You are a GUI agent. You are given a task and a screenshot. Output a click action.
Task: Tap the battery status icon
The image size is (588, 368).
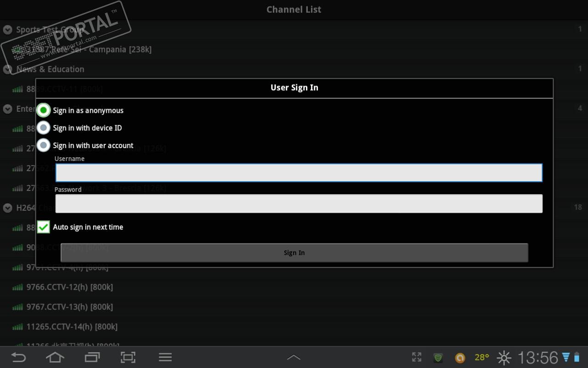point(577,357)
